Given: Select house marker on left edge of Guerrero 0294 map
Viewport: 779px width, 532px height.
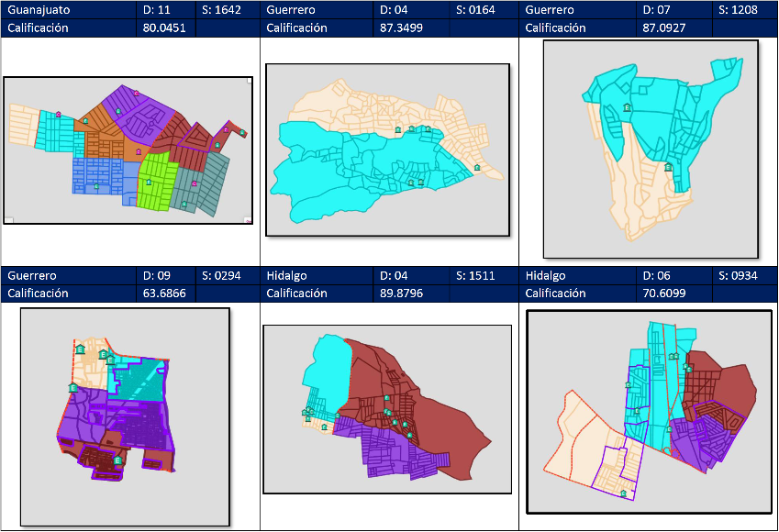Looking at the screenshot, I should (x=72, y=388).
